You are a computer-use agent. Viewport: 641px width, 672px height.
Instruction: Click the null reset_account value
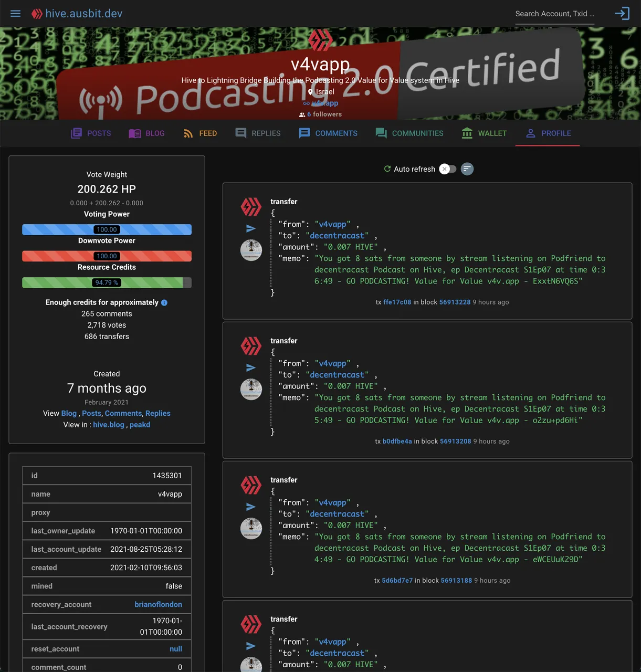[x=176, y=649]
